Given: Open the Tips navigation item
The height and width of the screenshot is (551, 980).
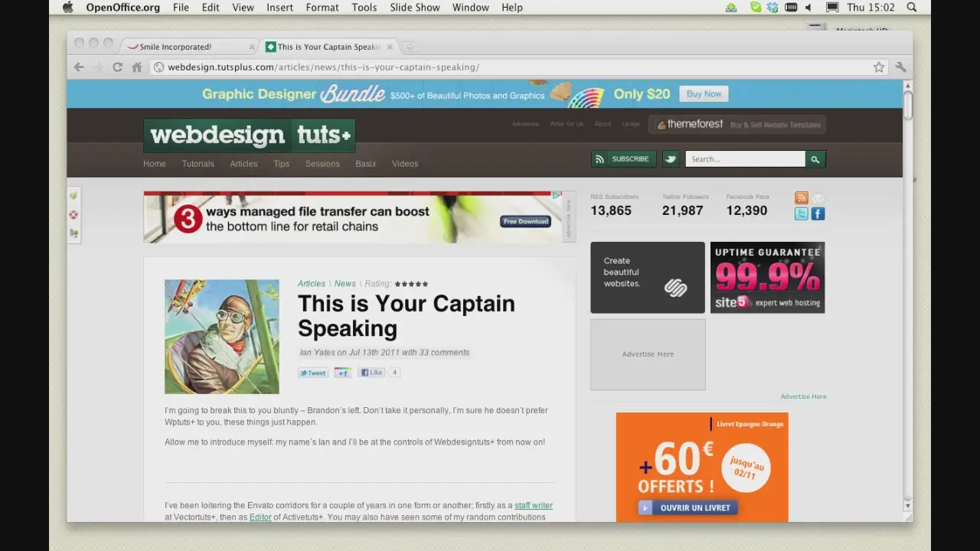Looking at the screenshot, I should pos(282,164).
